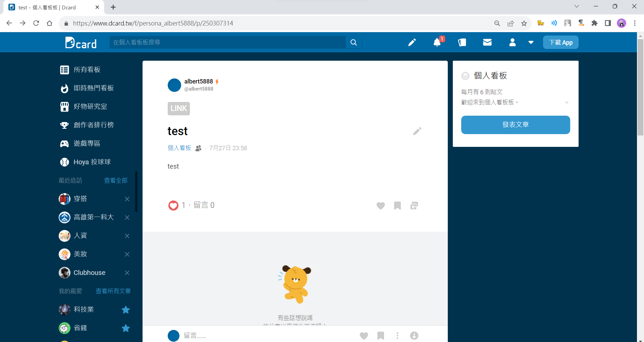Click the 留言 comment input field
This screenshot has width=644, height=342.
[x=268, y=336]
